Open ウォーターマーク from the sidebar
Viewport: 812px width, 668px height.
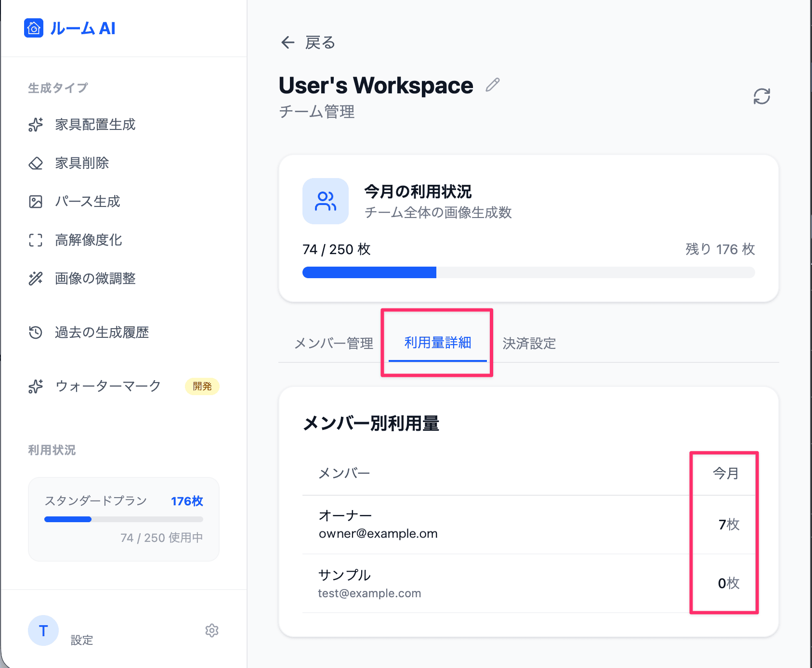coord(108,386)
